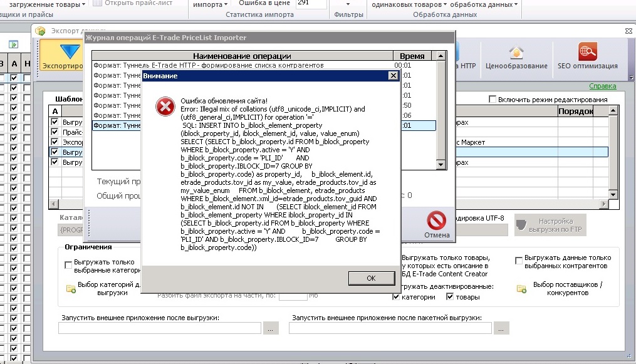The image size is (636, 364).
Task: Toggle checkbox of Прайс template row
Action: [x=55, y=132]
